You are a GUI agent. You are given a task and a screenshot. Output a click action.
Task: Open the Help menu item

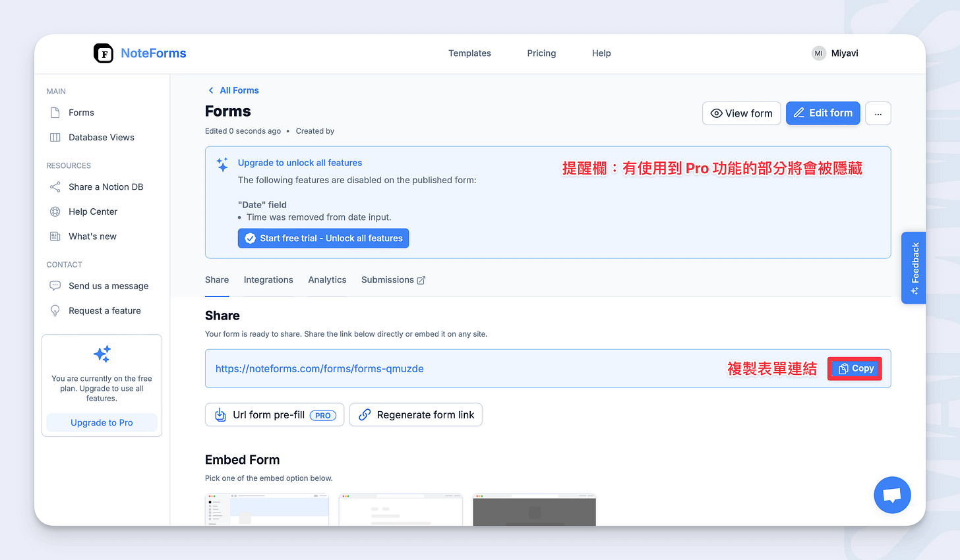(x=601, y=53)
